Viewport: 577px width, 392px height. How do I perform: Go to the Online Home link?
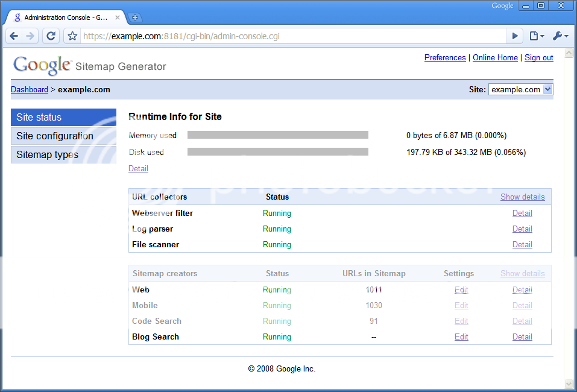tap(495, 58)
